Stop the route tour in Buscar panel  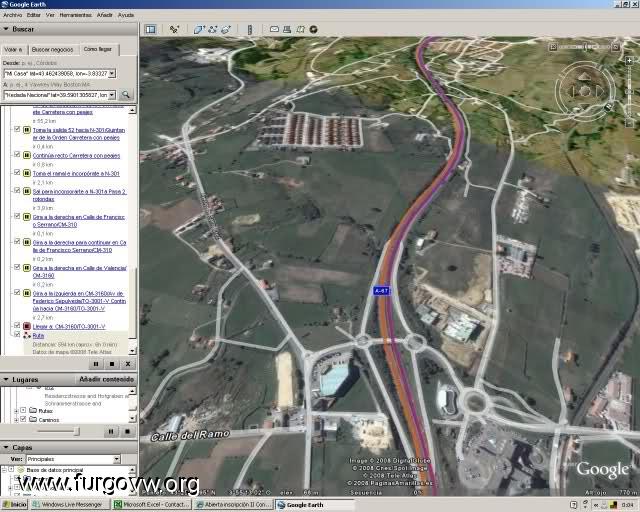coord(112,364)
